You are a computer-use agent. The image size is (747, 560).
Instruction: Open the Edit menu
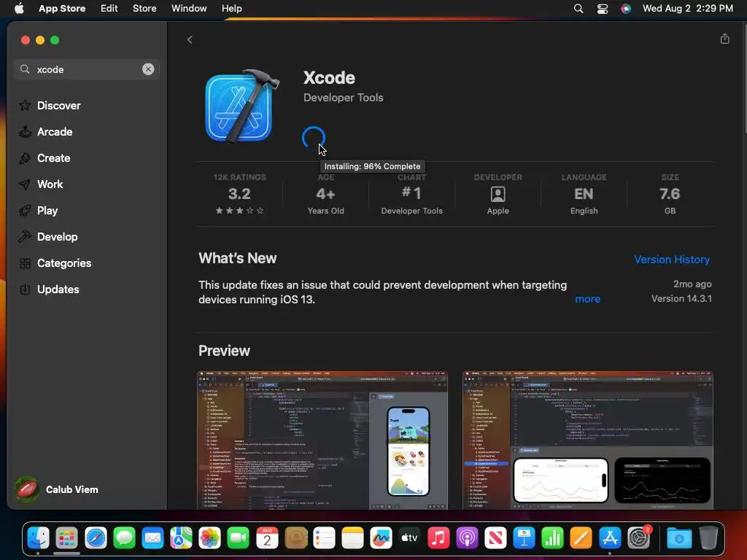tap(109, 8)
